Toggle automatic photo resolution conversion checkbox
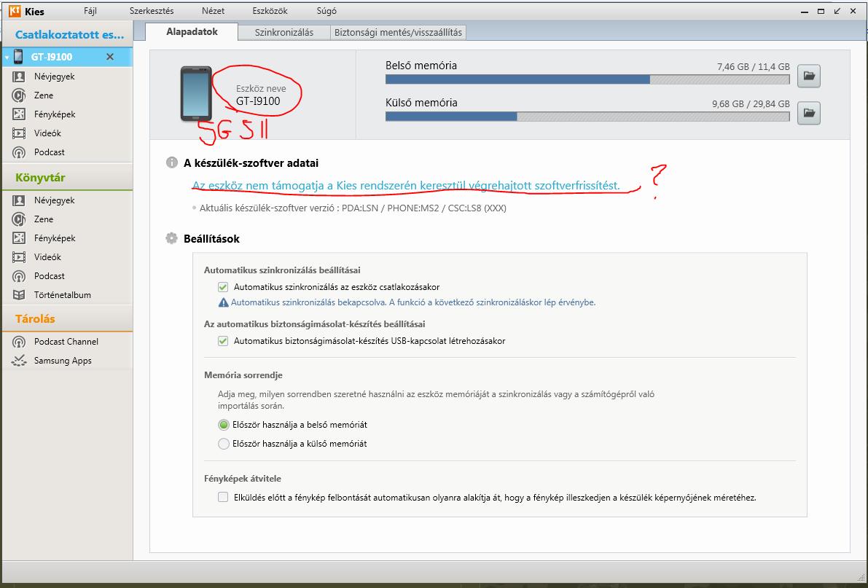Screen dimensions: 868x588 pos(223,497)
